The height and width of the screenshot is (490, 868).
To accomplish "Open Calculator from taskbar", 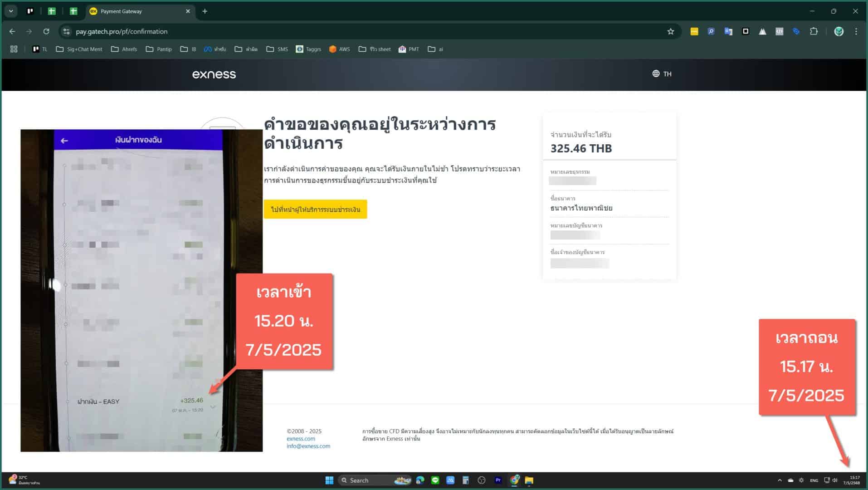I will (466, 480).
